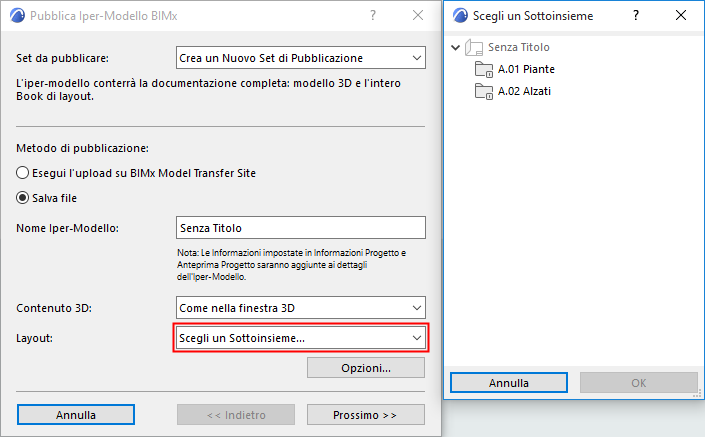Select the Salva file radio option
The width and height of the screenshot is (705, 437).
pyautogui.click(x=24, y=197)
